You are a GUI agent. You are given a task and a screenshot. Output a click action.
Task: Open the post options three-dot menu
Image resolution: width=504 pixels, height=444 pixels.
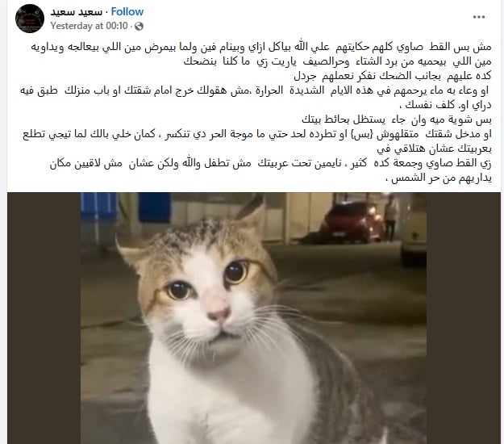[x=479, y=17]
